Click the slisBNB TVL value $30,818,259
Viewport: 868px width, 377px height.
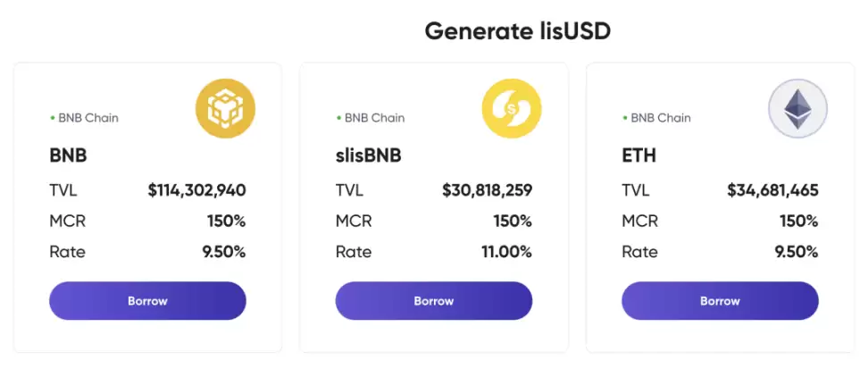[487, 189]
